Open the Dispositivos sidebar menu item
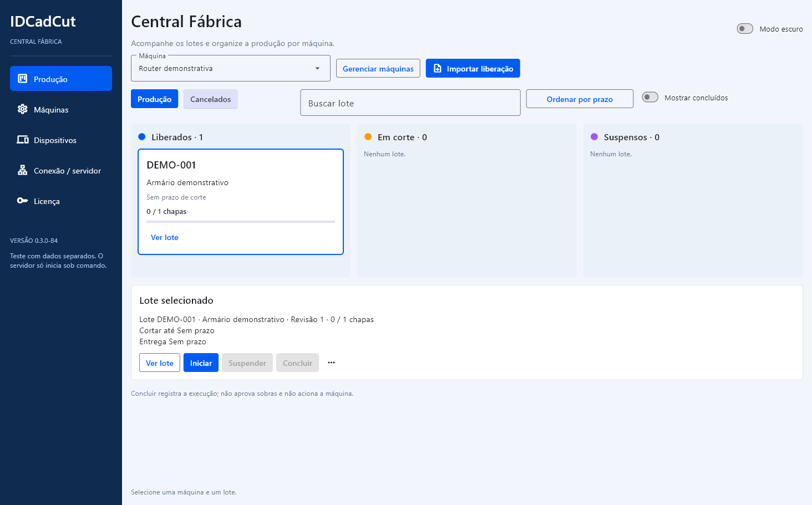812x505 pixels. pyautogui.click(x=61, y=140)
